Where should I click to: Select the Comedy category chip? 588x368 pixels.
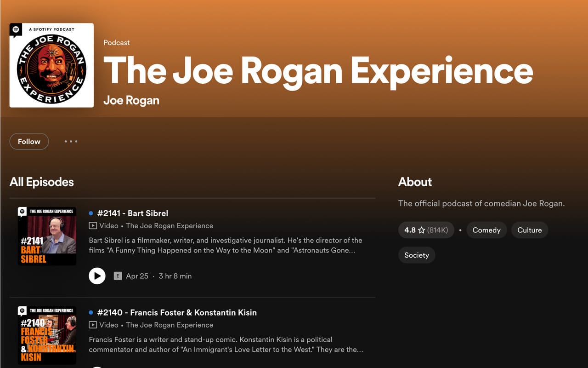point(486,230)
